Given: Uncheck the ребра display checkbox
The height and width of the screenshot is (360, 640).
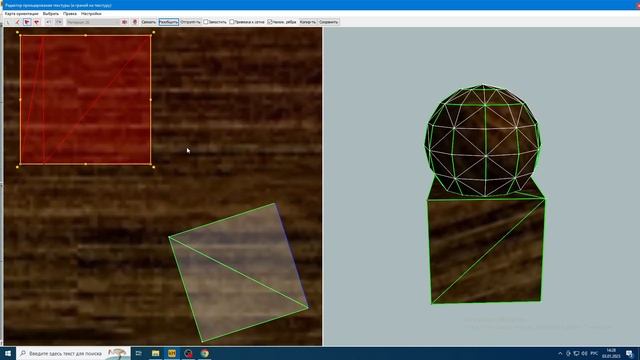Looking at the screenshot, I should point(270,22).
